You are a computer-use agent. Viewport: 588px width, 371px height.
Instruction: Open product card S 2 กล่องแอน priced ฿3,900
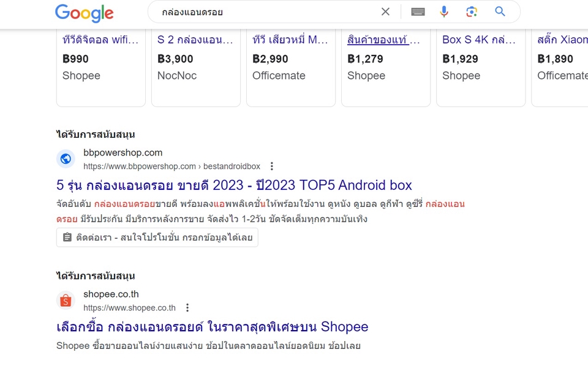(196, 67)
